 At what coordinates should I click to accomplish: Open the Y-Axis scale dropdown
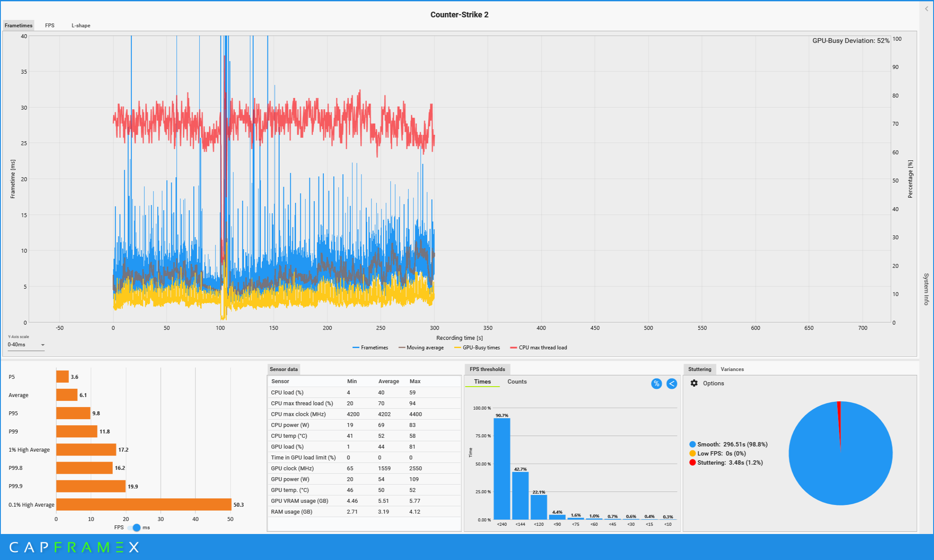tap(26, 345)
